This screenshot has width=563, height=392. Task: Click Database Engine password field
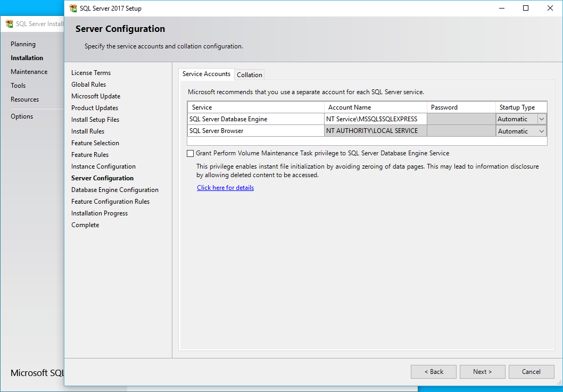(461, 119)
